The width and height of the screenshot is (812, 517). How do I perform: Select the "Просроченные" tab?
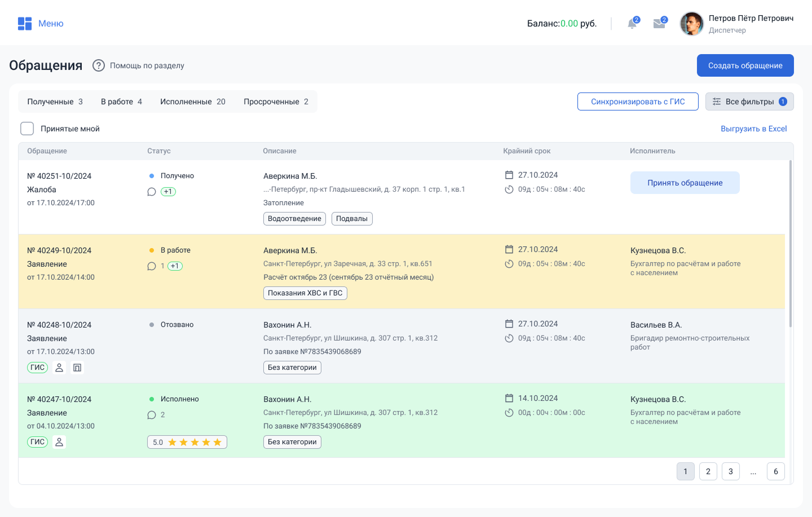[x=276, y=101]
